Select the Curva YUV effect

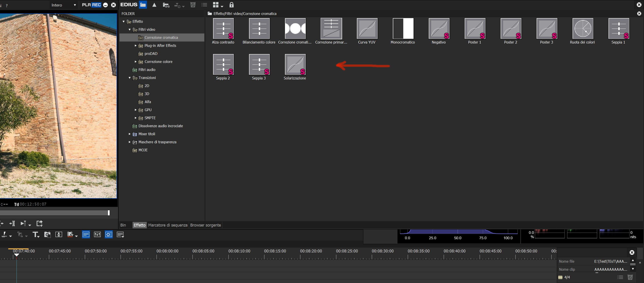367,29
